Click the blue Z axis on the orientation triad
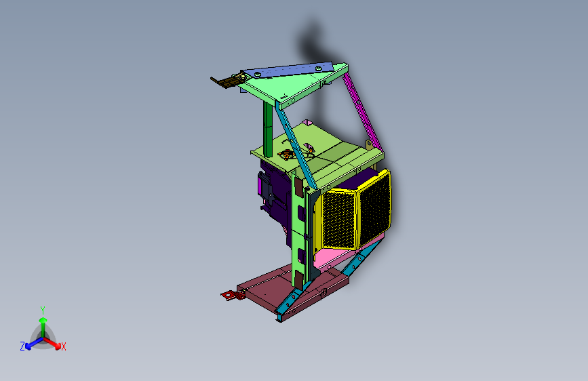Image resolution: width=588 pixels, height=381 pixels. coord(34,344)
